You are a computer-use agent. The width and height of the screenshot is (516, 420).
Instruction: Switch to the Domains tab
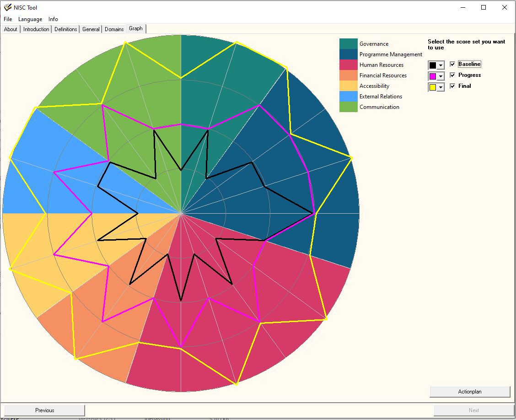pyautogui.click(x=114, y=29)
